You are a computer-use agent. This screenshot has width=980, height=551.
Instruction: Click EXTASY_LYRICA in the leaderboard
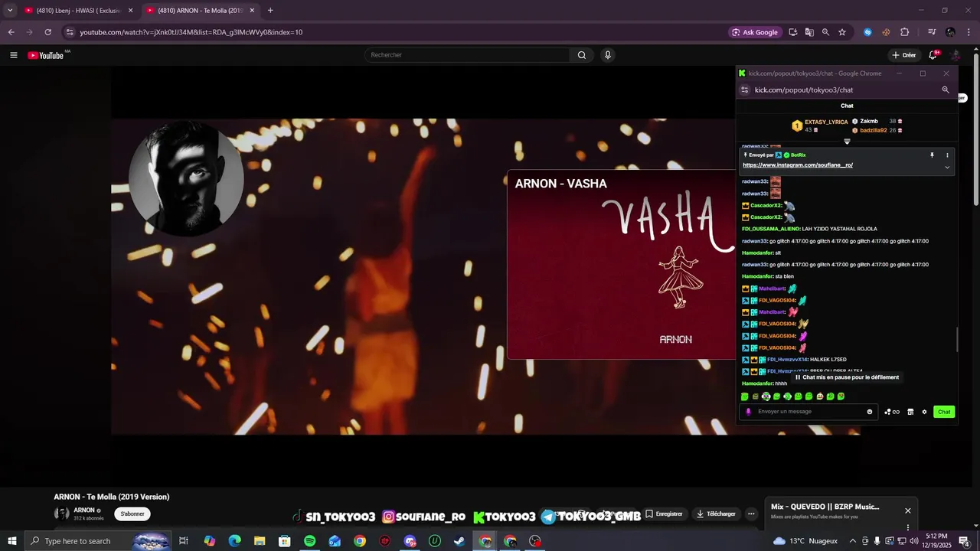pos(826,122)
